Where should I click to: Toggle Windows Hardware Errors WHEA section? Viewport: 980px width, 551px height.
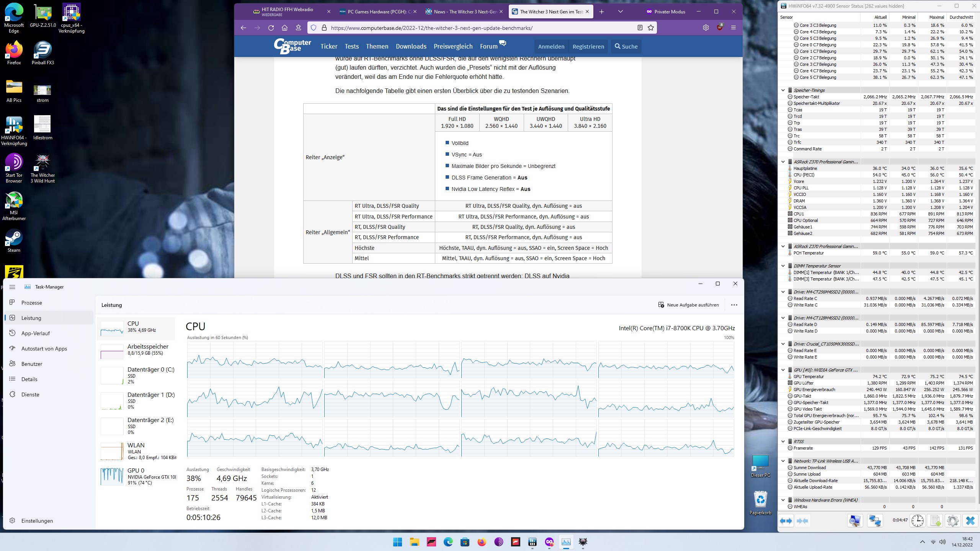tap(783, 499)
